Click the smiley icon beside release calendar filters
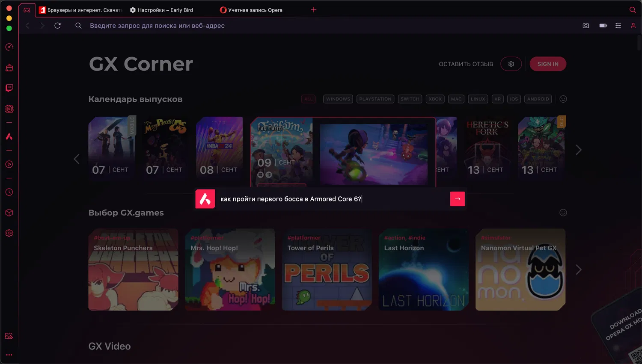642x364 pixels. 563,99
